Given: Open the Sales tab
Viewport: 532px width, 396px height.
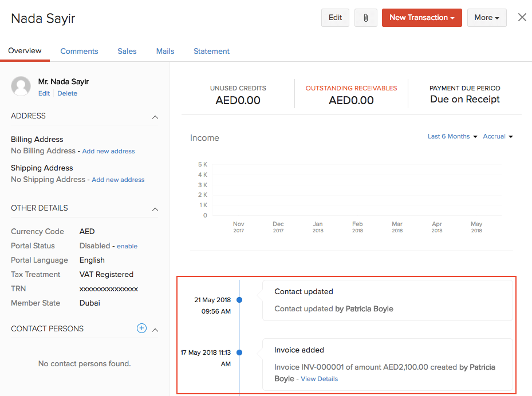Looking at the screenshot, I should (127, 51).
